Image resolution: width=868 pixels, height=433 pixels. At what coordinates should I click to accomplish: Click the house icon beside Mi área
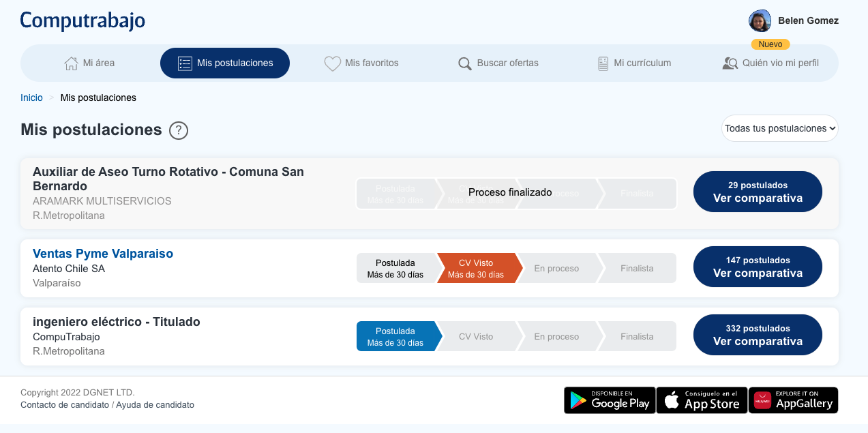[x=71, y=63]
